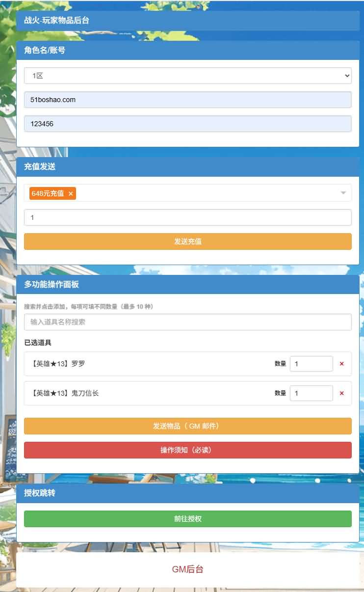Screen dimensions: 364x592
Task: Click the 充值发送 panel header
Action: click(188, 167)
